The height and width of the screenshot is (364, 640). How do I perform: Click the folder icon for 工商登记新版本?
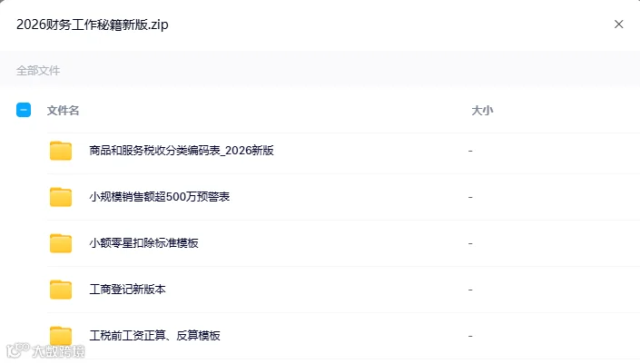click(61, 290)
